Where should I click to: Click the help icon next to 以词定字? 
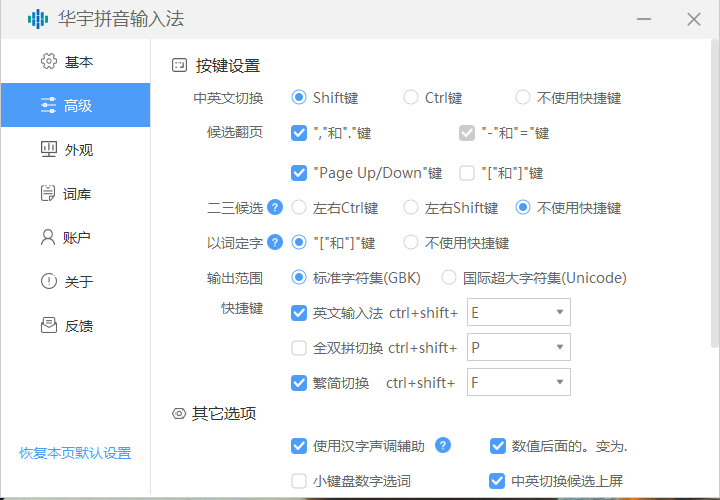[275, 242]
